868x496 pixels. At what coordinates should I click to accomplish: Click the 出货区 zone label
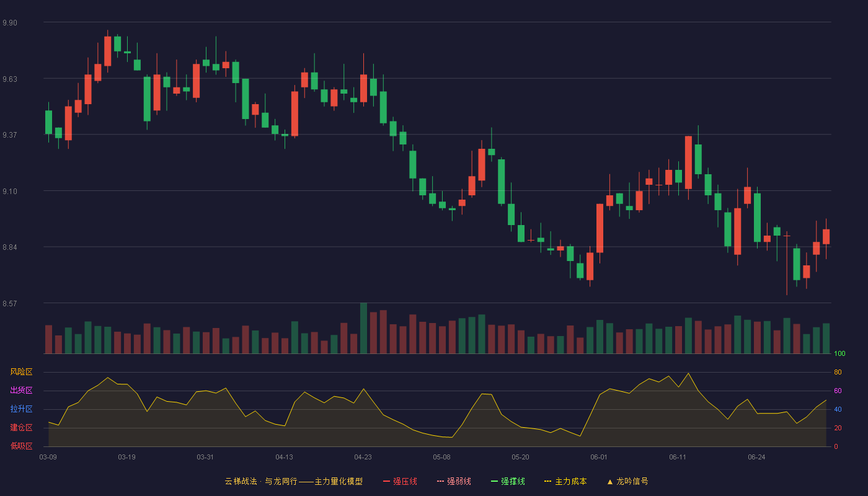pyautogui.click(x=21, y=391)
